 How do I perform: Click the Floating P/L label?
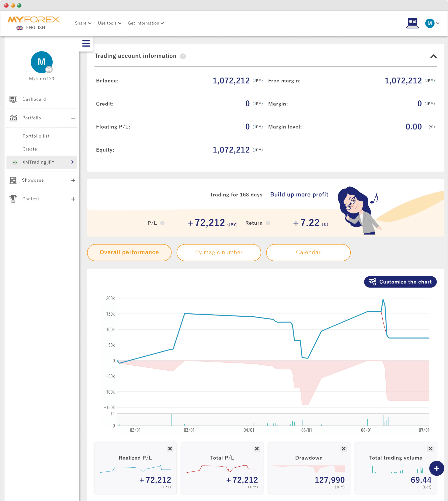113,127
